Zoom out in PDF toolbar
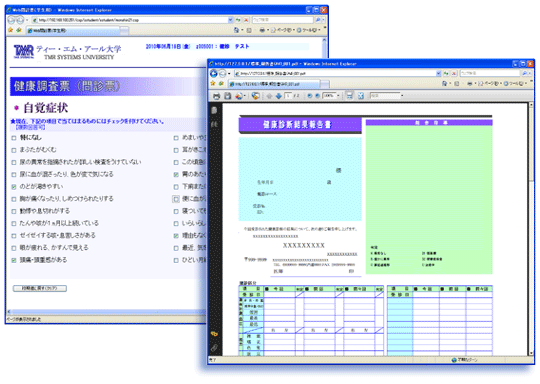The width and height of the screenshot is (540, 384). pyautogui.click(x=310, y=96)
